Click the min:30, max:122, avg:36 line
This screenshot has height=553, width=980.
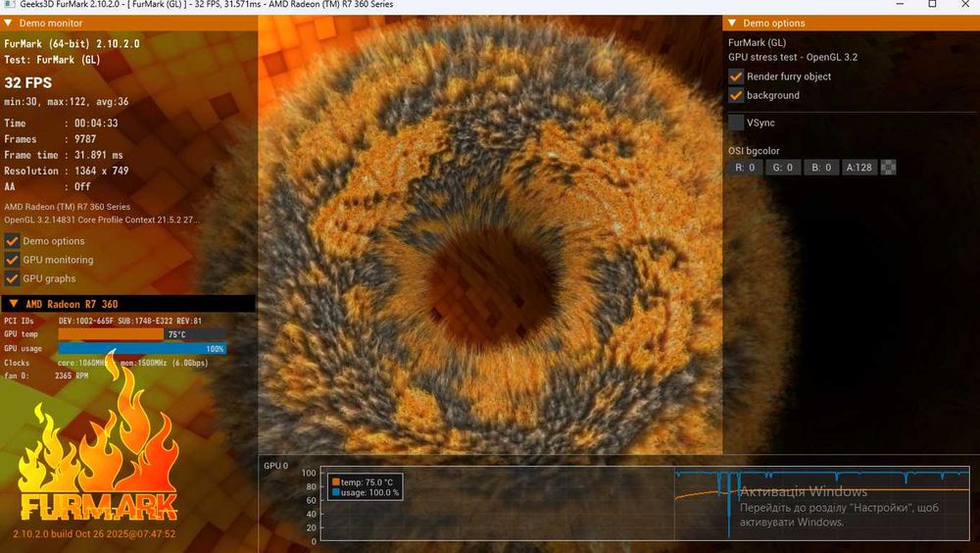point(67,101)
